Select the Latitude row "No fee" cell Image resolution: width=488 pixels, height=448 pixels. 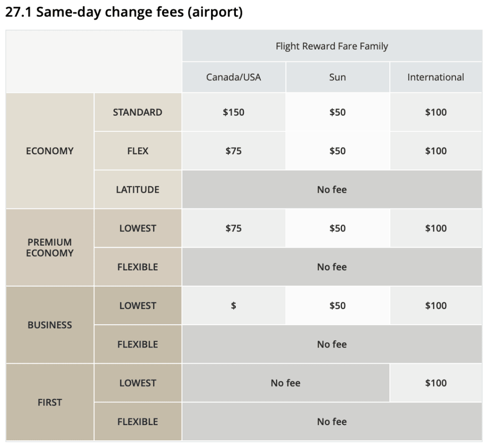coord(332,189)
